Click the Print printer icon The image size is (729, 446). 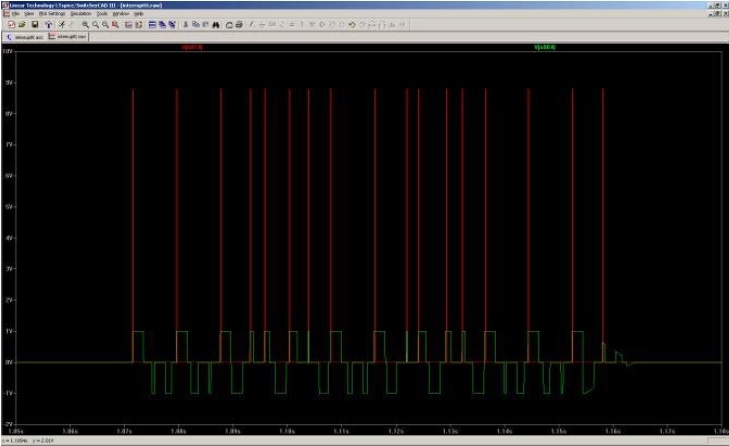[239, 25]
